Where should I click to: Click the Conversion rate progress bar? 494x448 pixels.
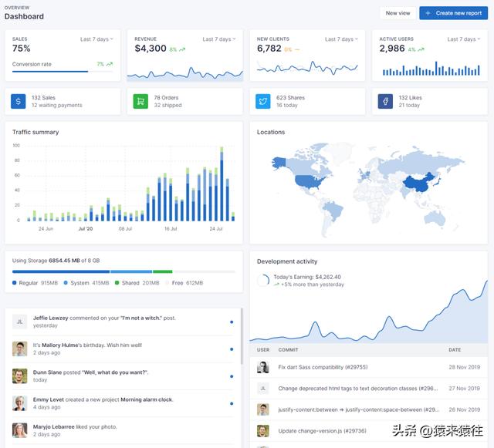[62, 72]
